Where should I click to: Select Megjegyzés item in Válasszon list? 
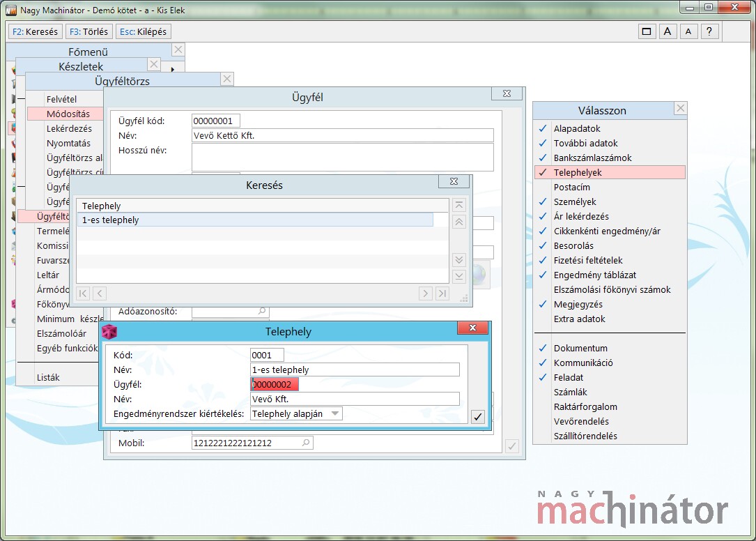[578, 304]
